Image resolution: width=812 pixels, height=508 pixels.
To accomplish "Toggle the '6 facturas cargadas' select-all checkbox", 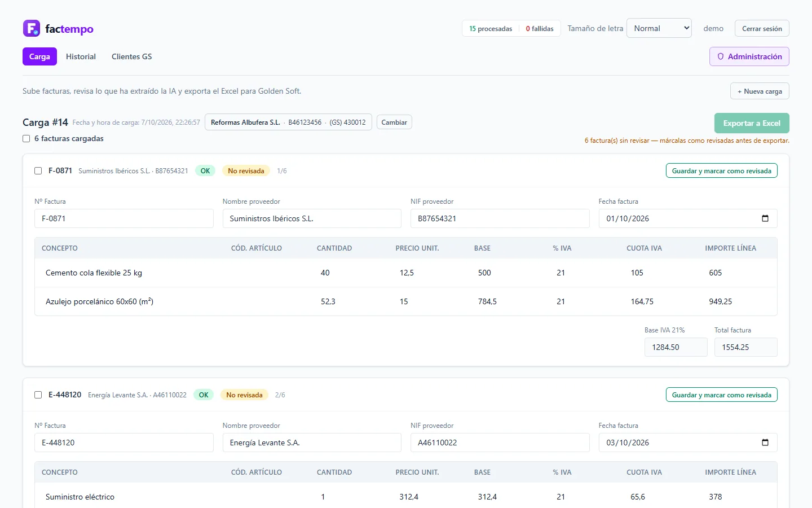I will coord(27,138).
